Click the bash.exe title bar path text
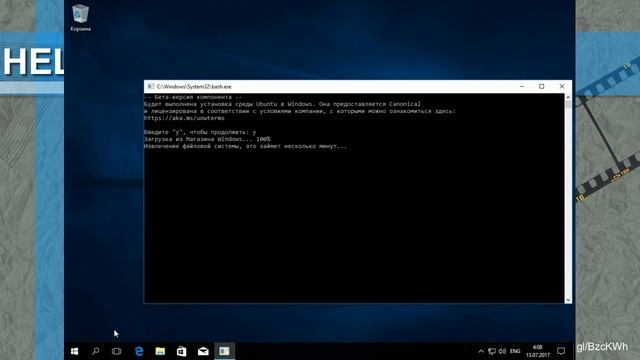The height and width of the screenshot is (360, 640). pos(194,87)
